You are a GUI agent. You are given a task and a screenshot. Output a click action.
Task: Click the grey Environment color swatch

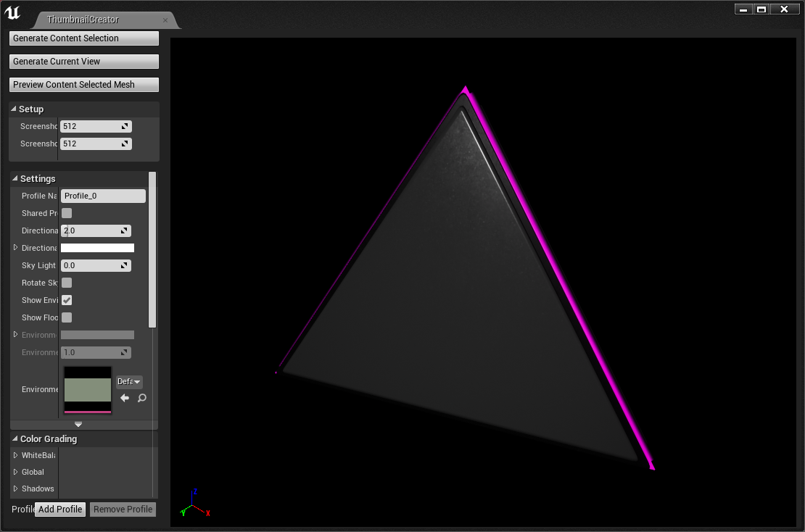98,335
